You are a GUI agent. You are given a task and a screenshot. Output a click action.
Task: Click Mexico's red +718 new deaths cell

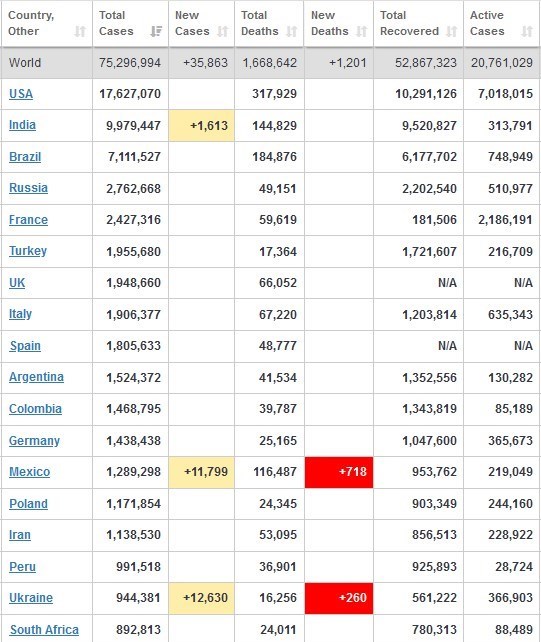339,472
